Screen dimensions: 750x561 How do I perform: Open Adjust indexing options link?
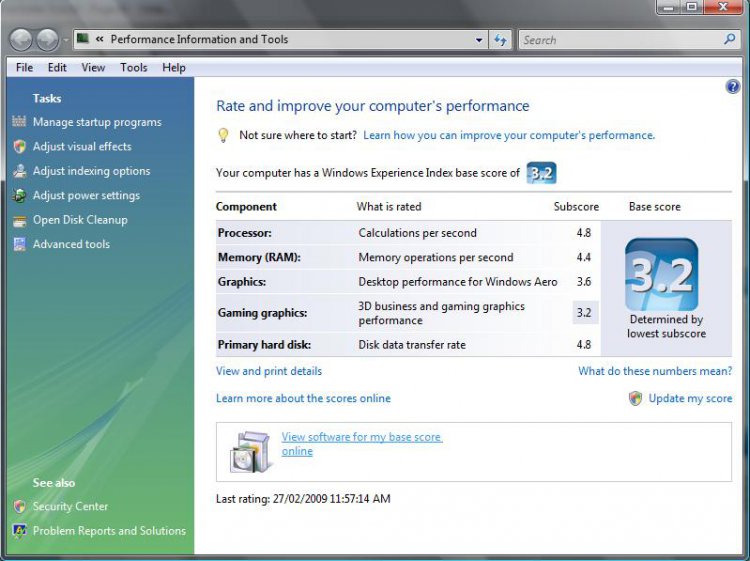tap(91, 171)
